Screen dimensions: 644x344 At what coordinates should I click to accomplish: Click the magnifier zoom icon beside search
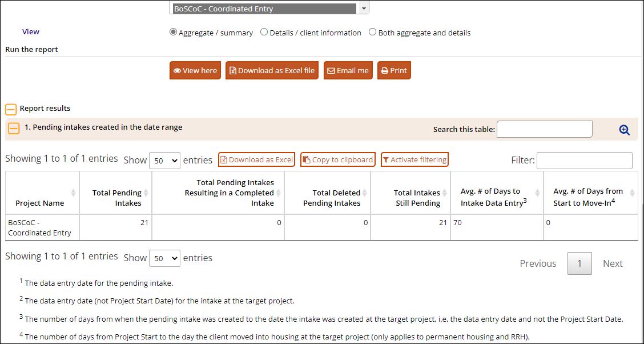tap(624, 130)
